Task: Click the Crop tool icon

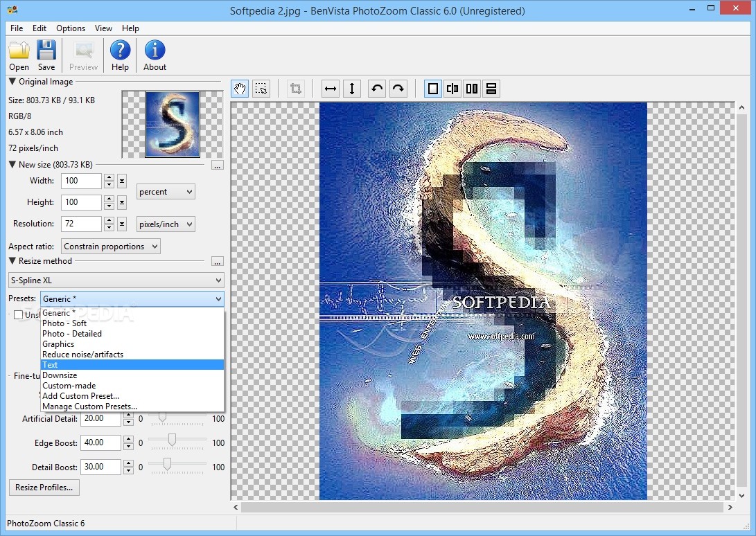Action: pos(296,89)
